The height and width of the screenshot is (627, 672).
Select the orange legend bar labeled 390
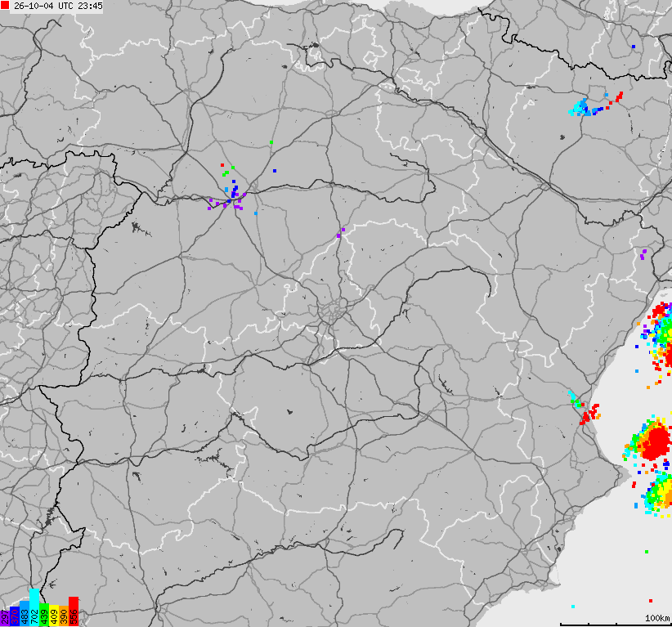[x=64, y=616]
